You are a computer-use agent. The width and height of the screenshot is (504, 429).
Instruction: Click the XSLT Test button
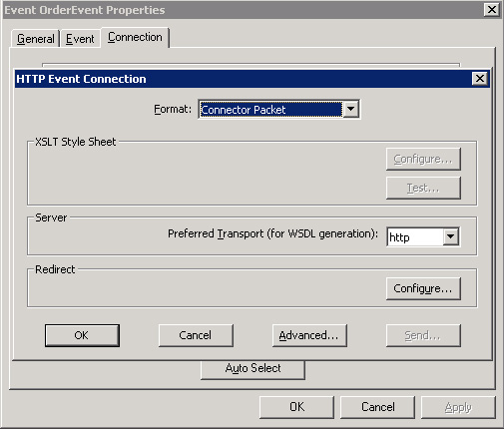(423, 188)
